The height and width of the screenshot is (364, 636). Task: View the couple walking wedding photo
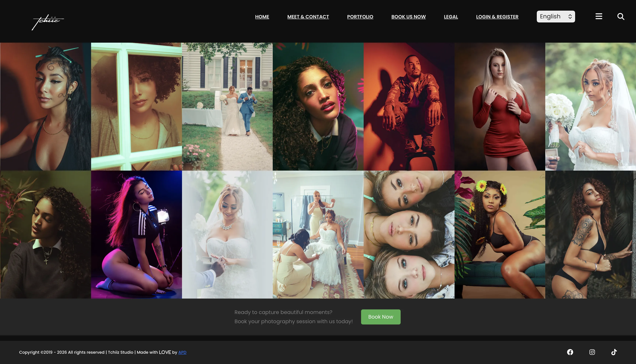(x=227, y=106)
